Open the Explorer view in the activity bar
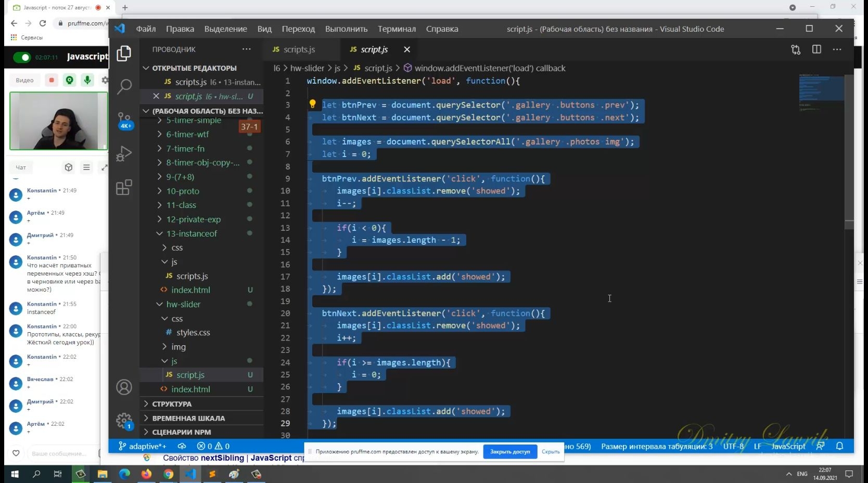The width and height of the screenshot is (868, 483). (x=124, y=53)
